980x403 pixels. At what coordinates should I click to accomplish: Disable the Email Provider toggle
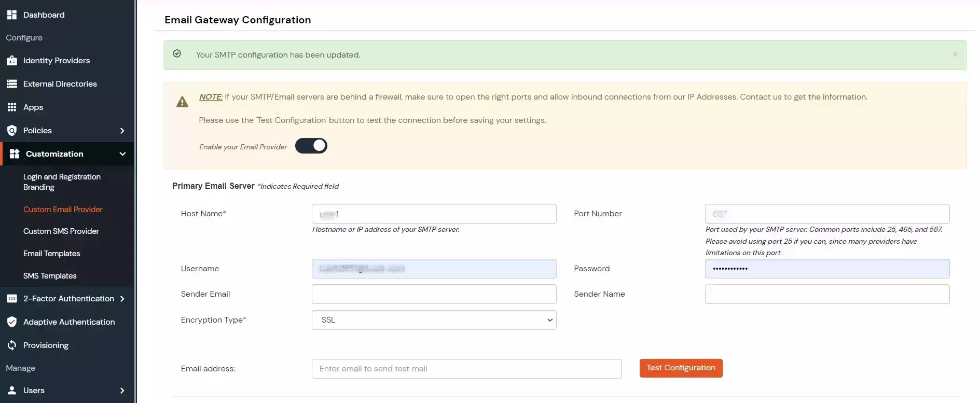click(311, 146)
